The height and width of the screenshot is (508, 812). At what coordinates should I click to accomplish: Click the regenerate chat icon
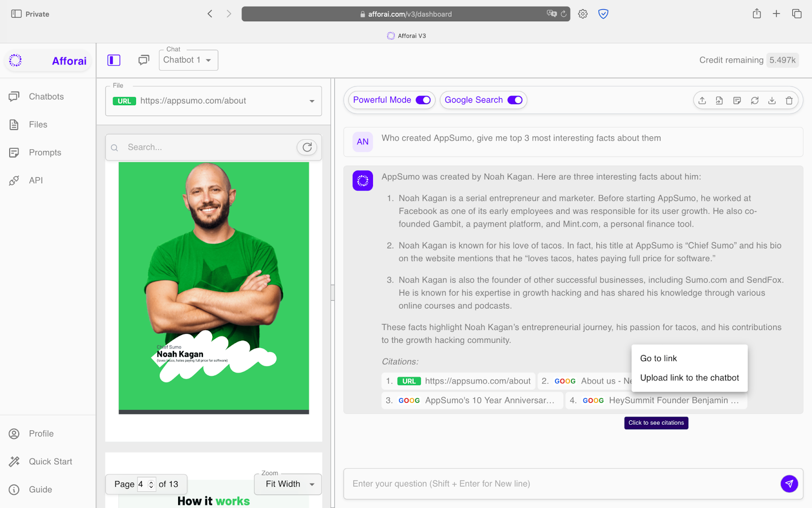pyautogui.click(x=755, y=101)
